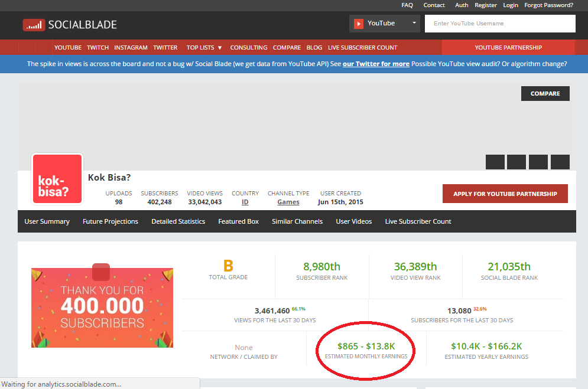Screen dimensions: 588x389
Task: Click the 402,248 subscribers count
Action: pyautogui.click(x=160, y=202)
